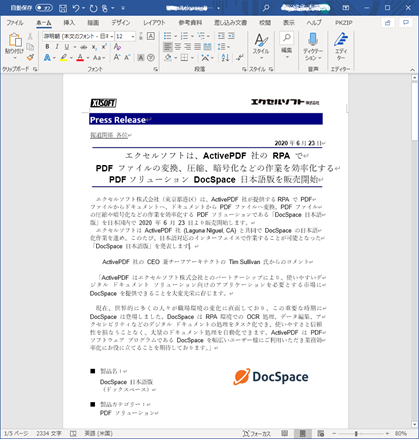Image resolution: width=419 pixels, height=439 pixels.
Task: Open the Comments speech-bubble icon
Action: click(x=406, y=23)
